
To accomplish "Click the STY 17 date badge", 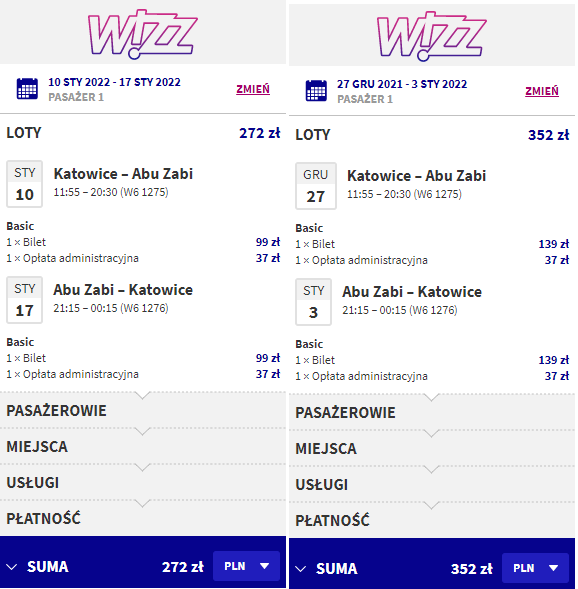I will tap(24, 300).
